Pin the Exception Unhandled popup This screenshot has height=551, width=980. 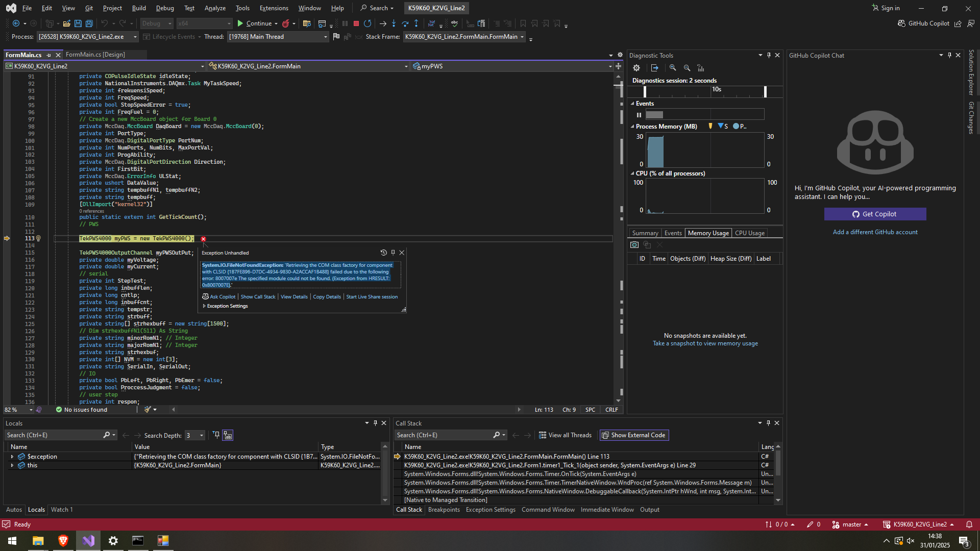click(x=393, y=253)
